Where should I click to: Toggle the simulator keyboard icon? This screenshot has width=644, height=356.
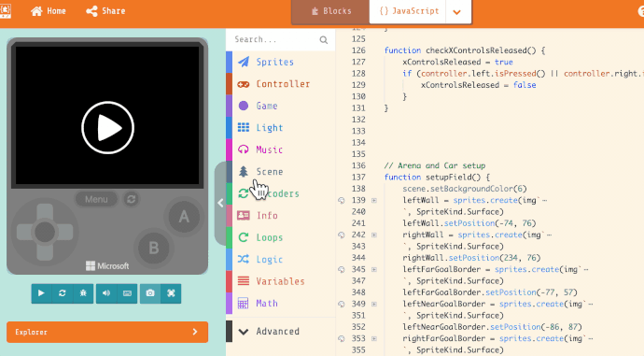click(127, 293)
